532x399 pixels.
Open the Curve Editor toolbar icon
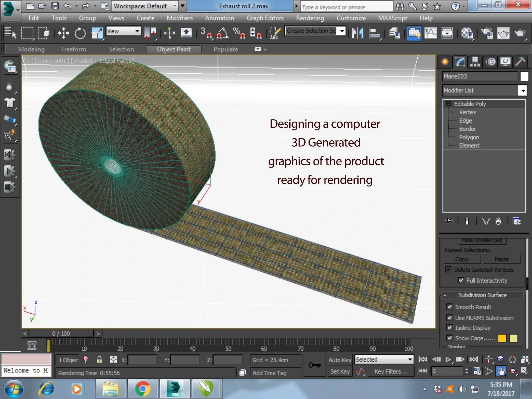431,33
